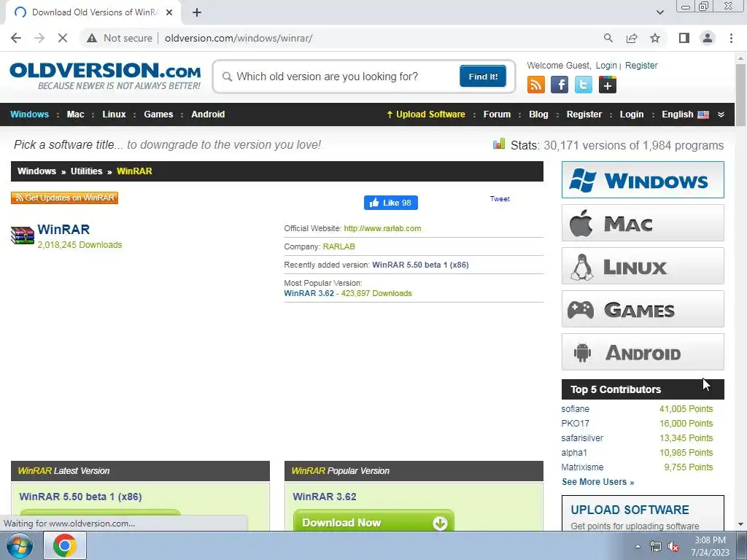Click the address bar URL
This screenshot has height=560, width=747.
[x=239, y=38]
